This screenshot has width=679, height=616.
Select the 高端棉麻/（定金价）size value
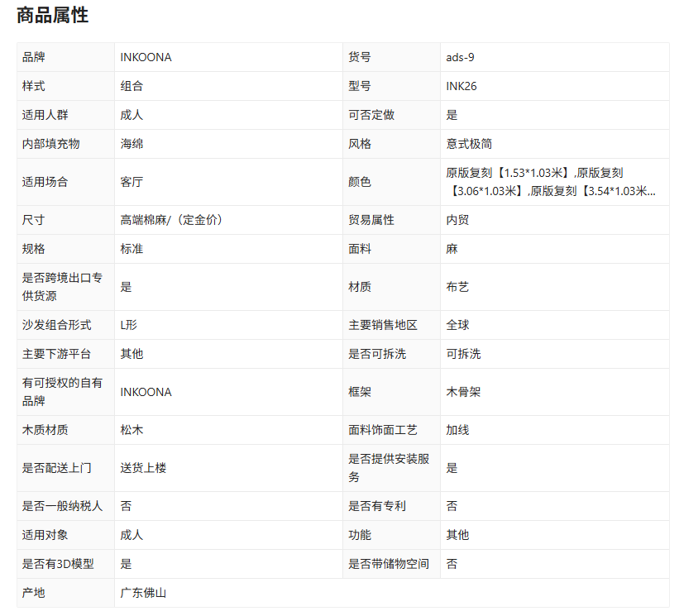coord(171,220)
